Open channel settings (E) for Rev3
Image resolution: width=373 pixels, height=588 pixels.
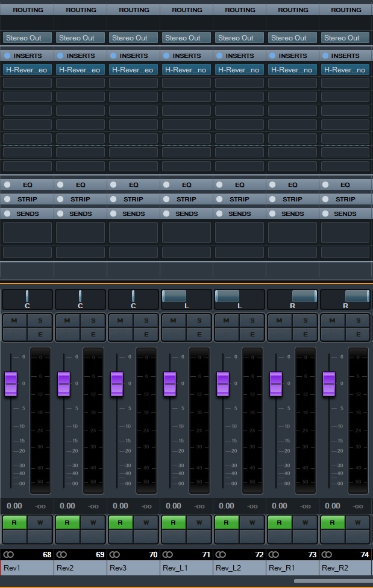(x=146, y=334)
